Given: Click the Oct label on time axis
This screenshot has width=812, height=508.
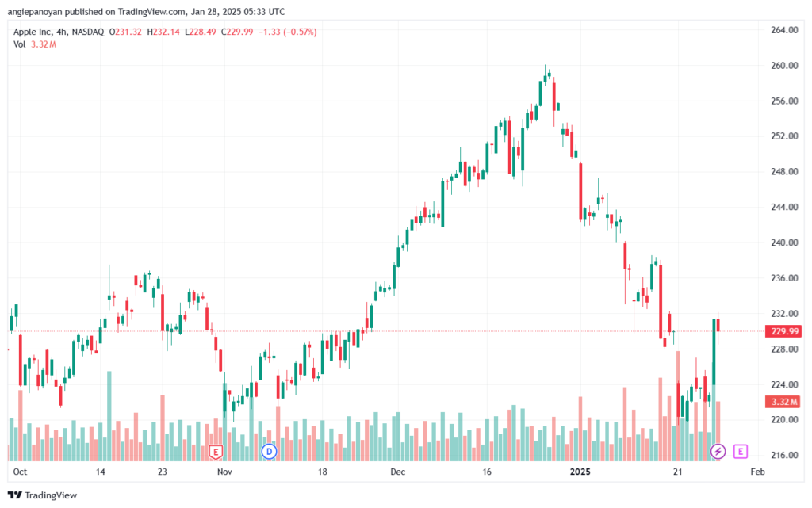Looking at the screenshot, I should pyautogui.click(x=20, y=472).
